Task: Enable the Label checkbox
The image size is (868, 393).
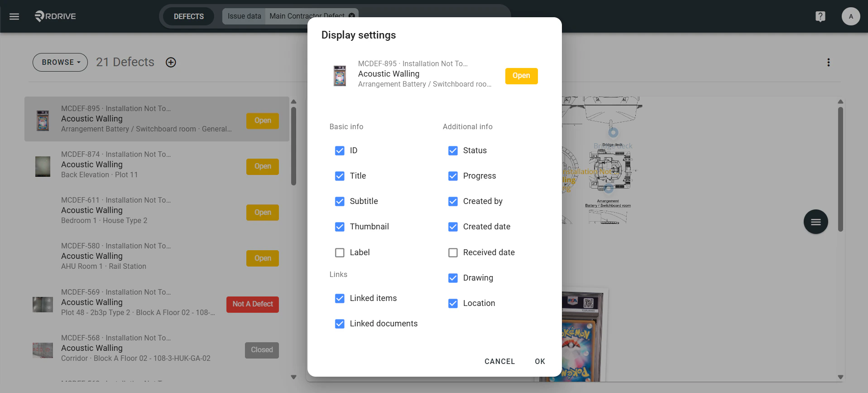Action: pyautogui.click(x=340, y=252)
